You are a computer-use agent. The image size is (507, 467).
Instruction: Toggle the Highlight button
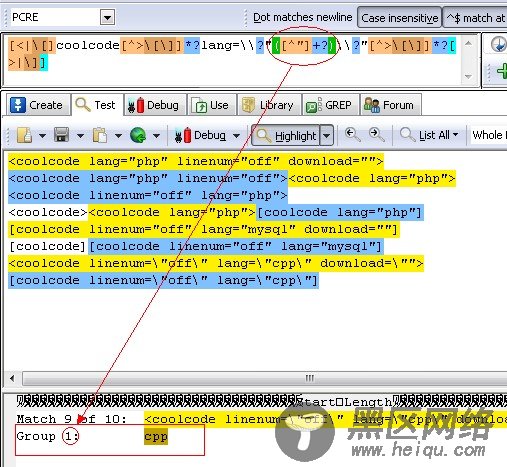[286, 135]
